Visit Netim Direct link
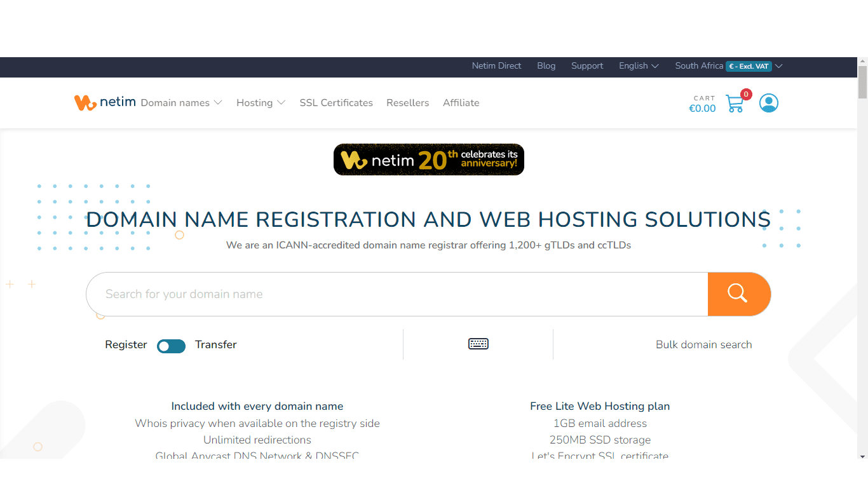Screen dimensions: 868x488 point(496,66)
